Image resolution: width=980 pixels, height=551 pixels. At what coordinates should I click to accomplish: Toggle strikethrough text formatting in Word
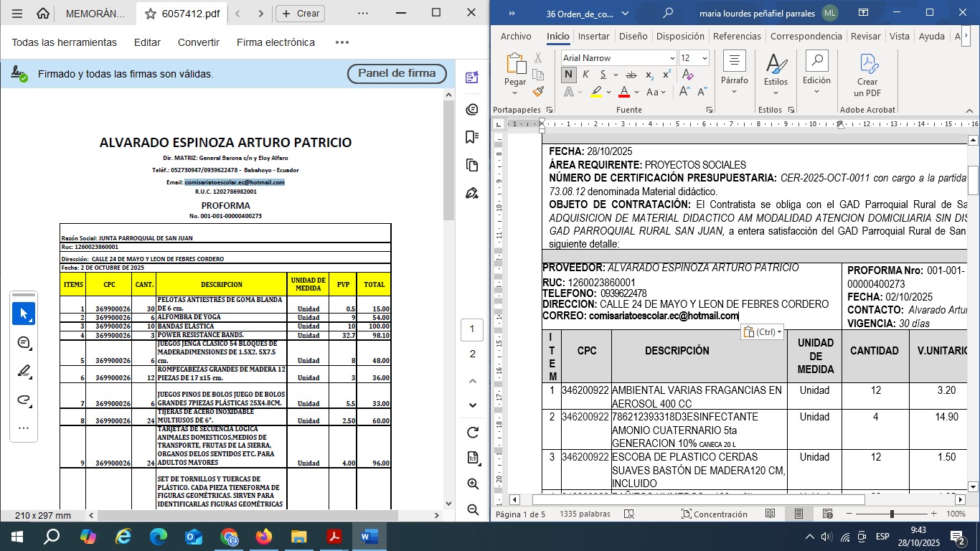pos(631,75)
